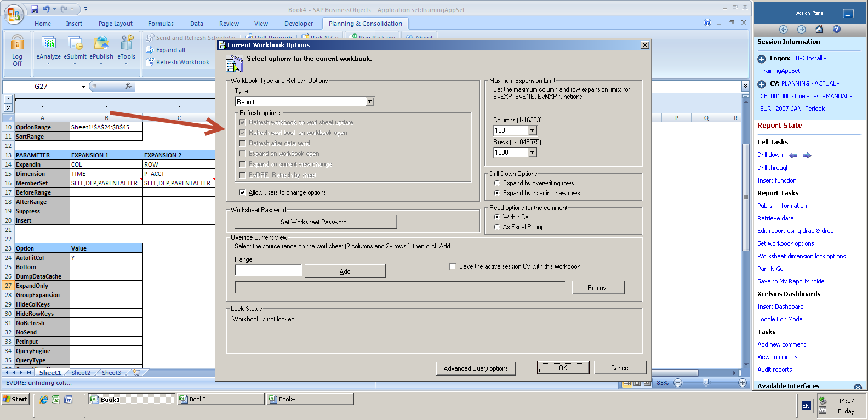Expand the CV session info
Image resolution: width=868 pixels, height=420 pixels.
[x=762, y=84]
